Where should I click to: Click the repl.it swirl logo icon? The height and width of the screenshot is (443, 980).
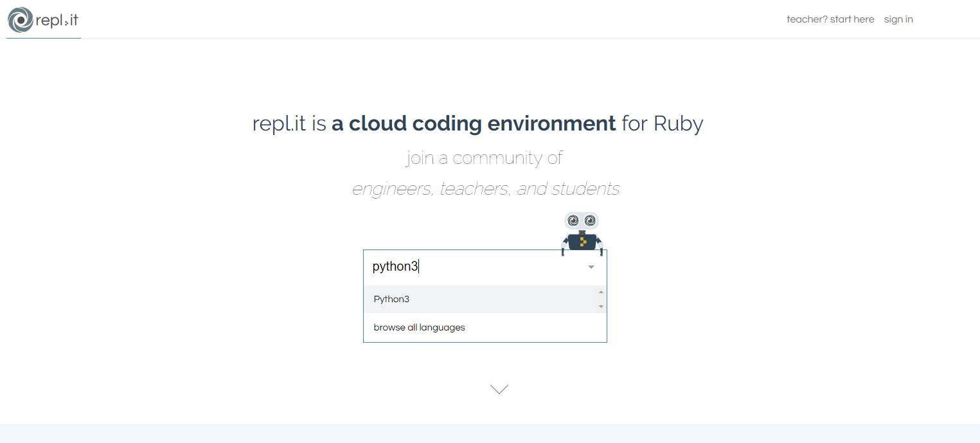tap(20, 20)
